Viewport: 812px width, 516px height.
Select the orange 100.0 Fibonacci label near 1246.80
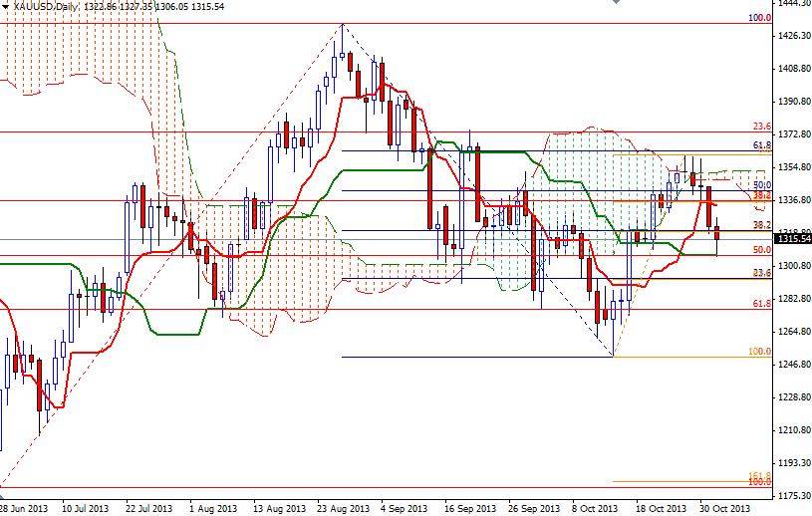coord(760,352)
